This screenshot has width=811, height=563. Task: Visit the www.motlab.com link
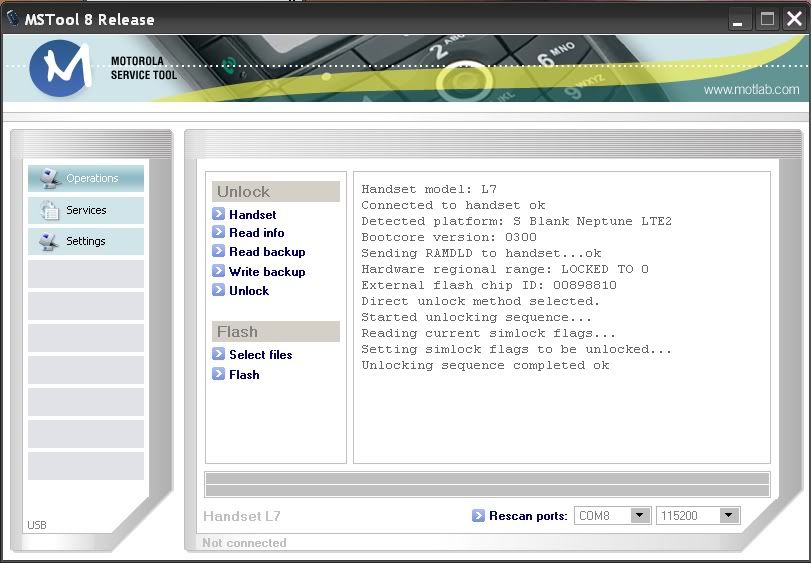click(x=751, y=90)
